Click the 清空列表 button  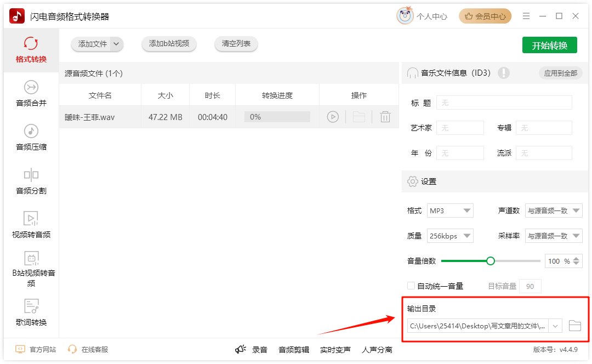(x=236, y=44)
